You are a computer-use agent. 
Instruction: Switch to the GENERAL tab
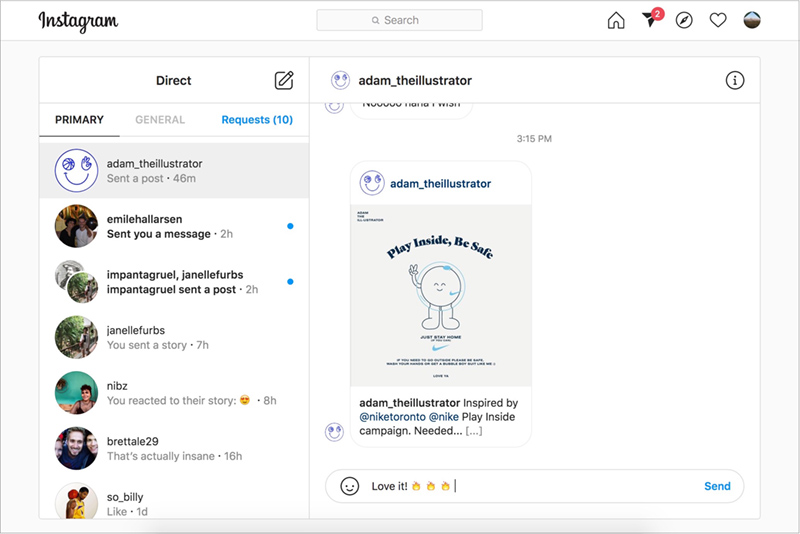pyautogui.click(x=160, y=120)
